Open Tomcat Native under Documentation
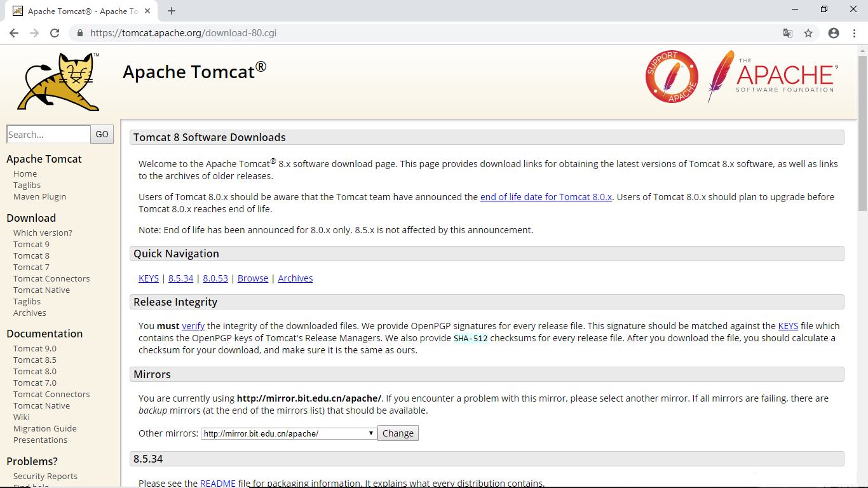Screen dimensions: 868x488 (x=41, y=405)
